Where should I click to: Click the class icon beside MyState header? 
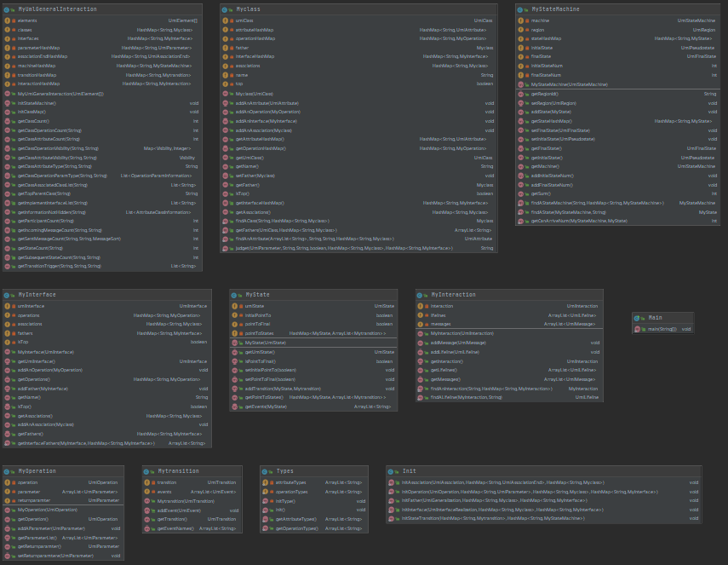(x=233, y=295)
